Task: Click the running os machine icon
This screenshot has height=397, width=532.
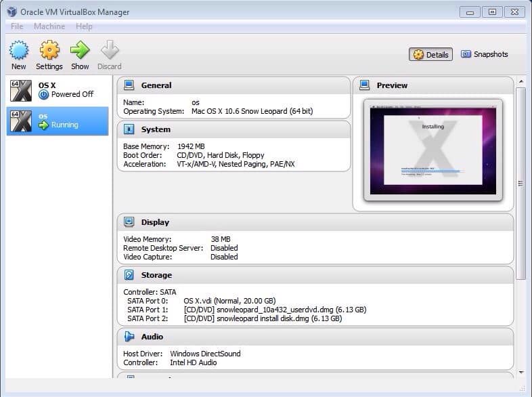Action: (21, 121)
